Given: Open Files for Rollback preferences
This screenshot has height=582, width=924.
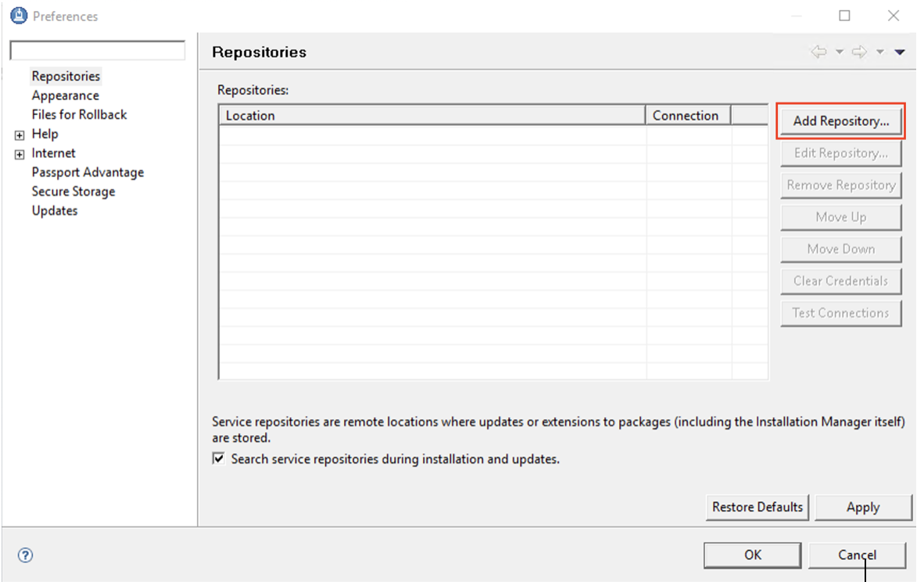Looking at the screenshot, I should 80,114.
